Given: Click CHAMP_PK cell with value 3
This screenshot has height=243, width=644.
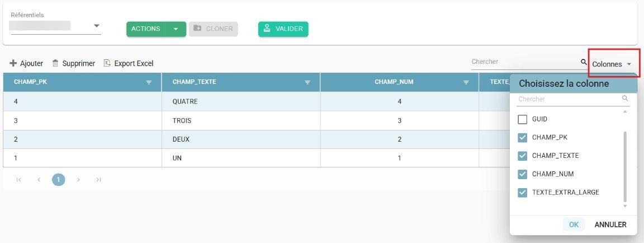Looking at the screenshot, I should tap(82, 121).
